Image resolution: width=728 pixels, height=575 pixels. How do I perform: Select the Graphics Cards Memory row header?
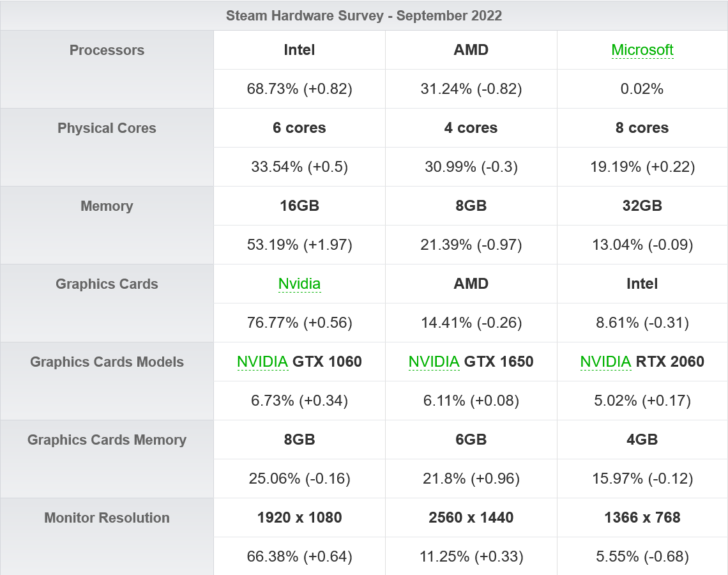click(107, 440)
